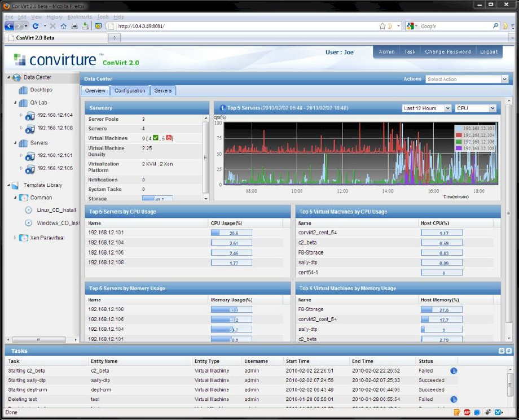Click the green running VMs check icon

click(156, 138)
